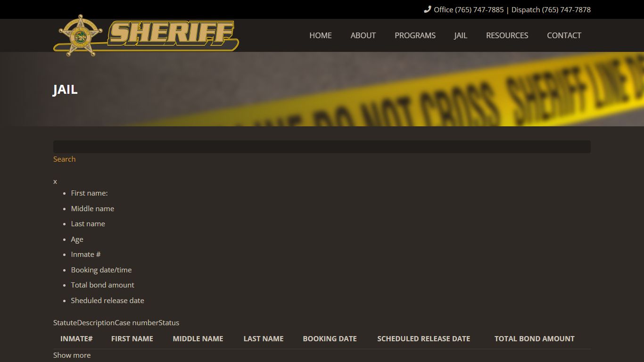644x362 pixels.
Task: Open the ABOUT menu item
Action: 363,35
